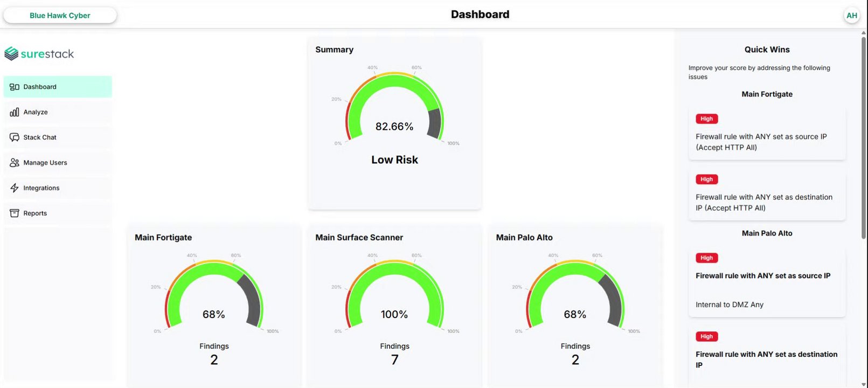Click the Dashboard sidebar icon

click(15, 87)
